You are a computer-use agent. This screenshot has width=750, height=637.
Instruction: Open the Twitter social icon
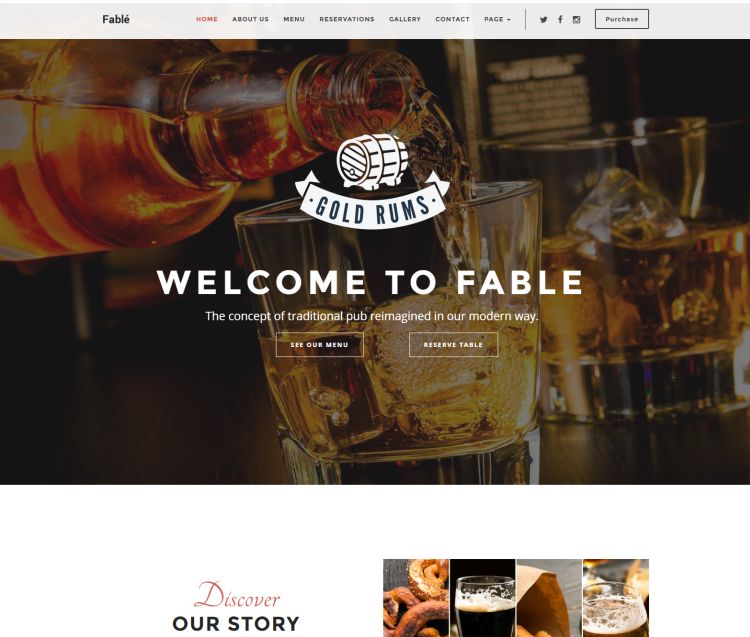[x=543, y=20]
